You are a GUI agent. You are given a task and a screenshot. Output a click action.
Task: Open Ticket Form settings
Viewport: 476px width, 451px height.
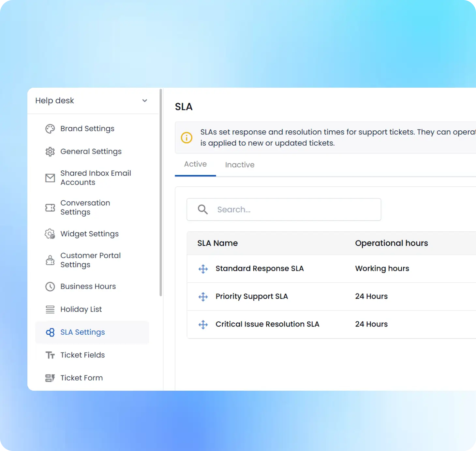[x=82, y=378]
